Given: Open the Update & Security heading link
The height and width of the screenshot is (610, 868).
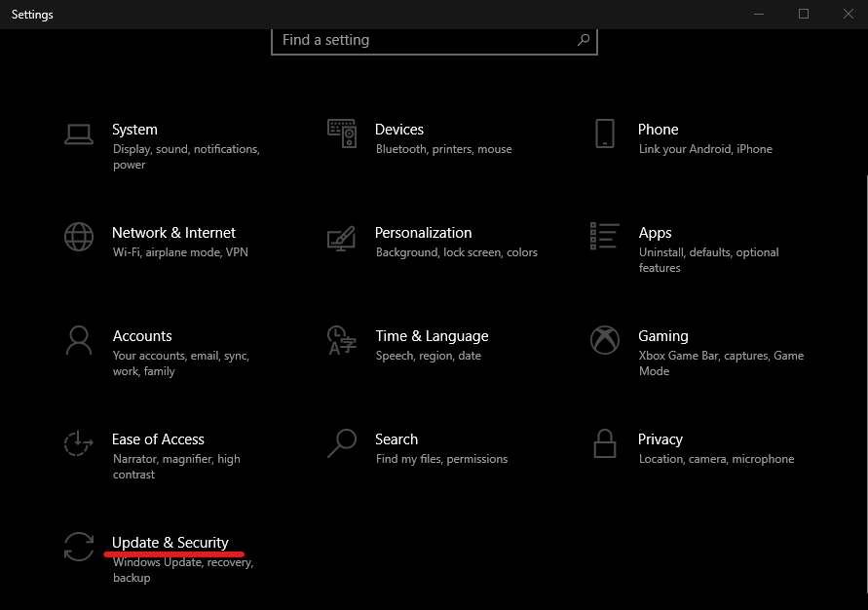Looking at the screenshot, I should (170, 543).
